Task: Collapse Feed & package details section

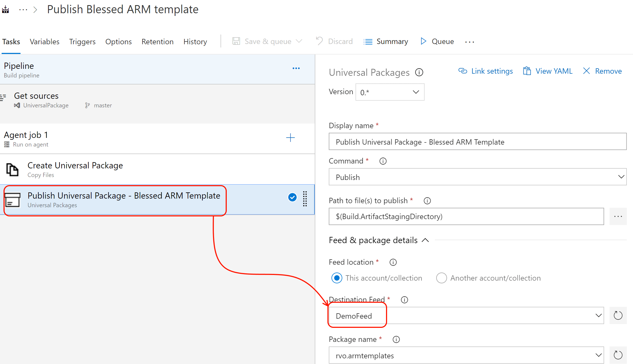Action: point(425,240)
